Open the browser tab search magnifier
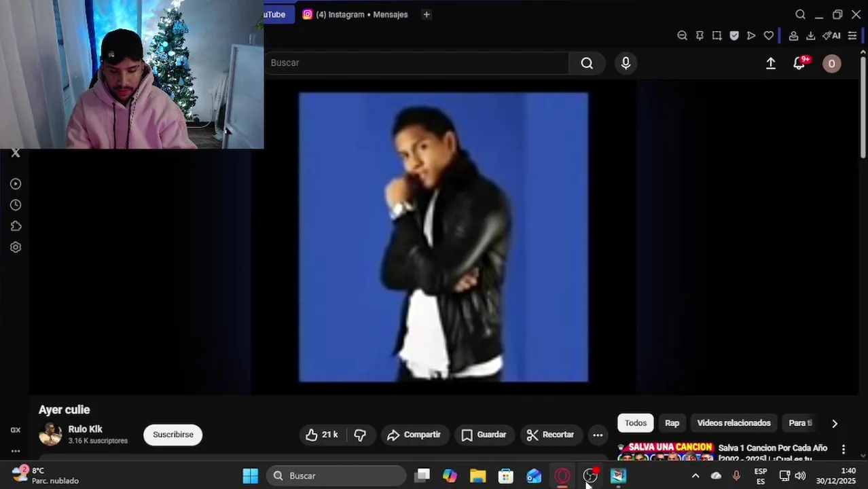Image resolution: width=868 pixels, height=489 pixels. click(x=800, y=14)
